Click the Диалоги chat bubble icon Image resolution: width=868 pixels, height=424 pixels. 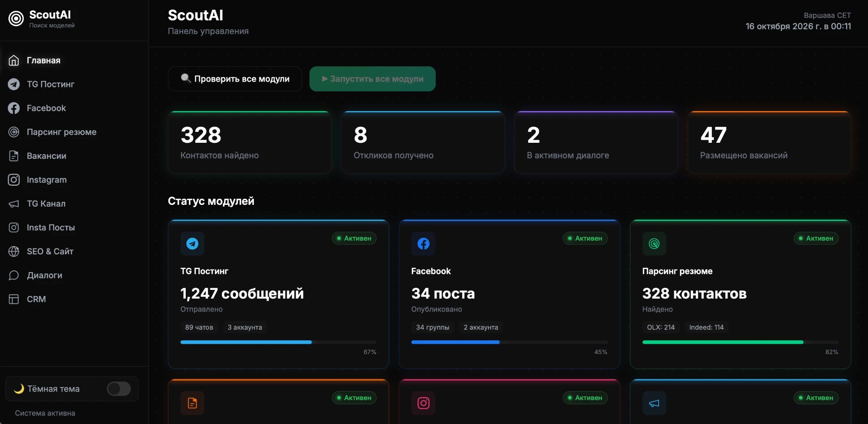(14, 275)
